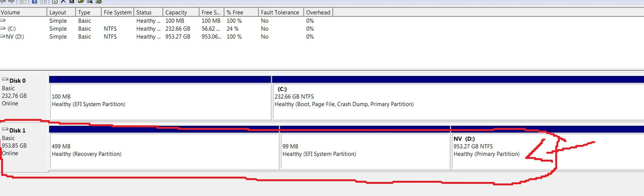Click the drive icon beside (C:) volume
This screenshot has height=196, width=644.
pyautogui.click(x=3, y=29)
